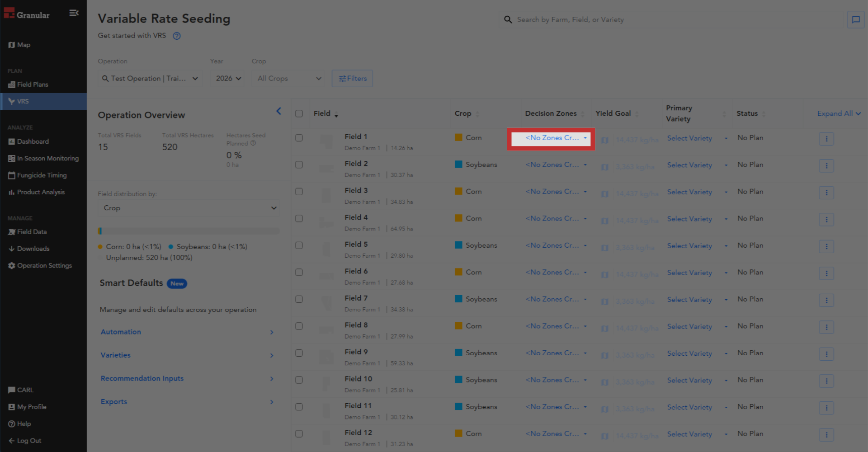Check the Field 3 row checkbox
This screenshot has width=868, height=452.
point(299,192)
